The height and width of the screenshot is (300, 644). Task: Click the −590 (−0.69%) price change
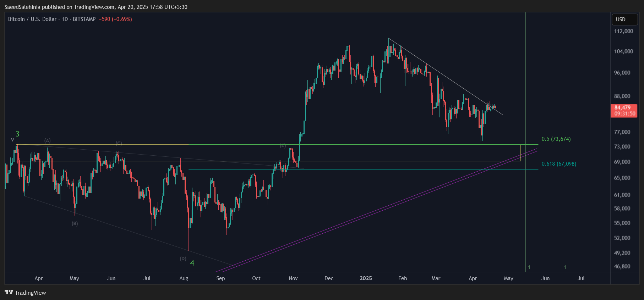point(115,19)
